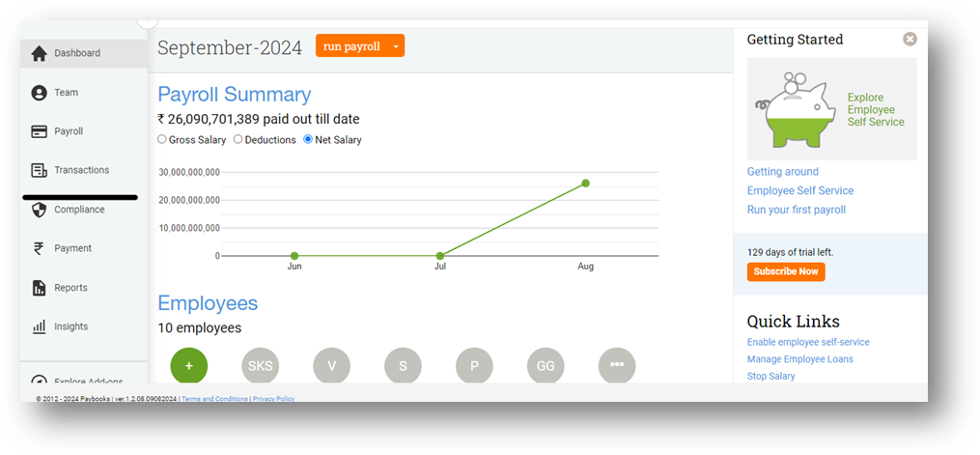Open Transactions in the sidebar
Image resolution: width=980 pixels, height=455 pixels.
[x=84, y=171]
